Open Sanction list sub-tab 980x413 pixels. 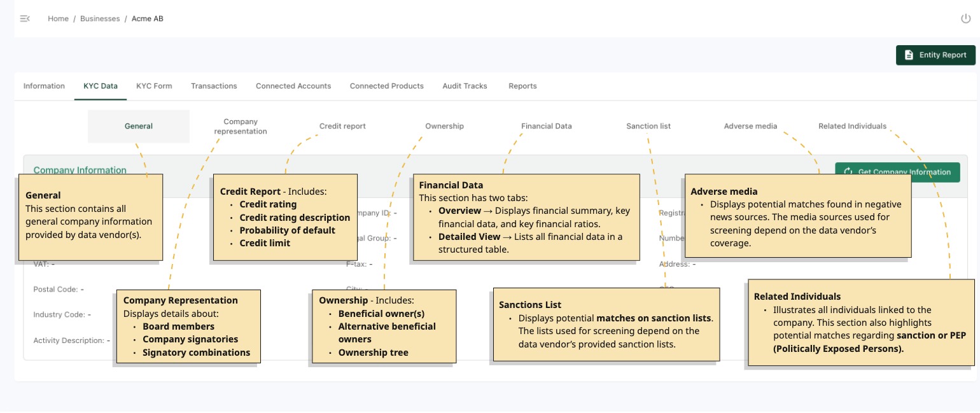point(648,126)
